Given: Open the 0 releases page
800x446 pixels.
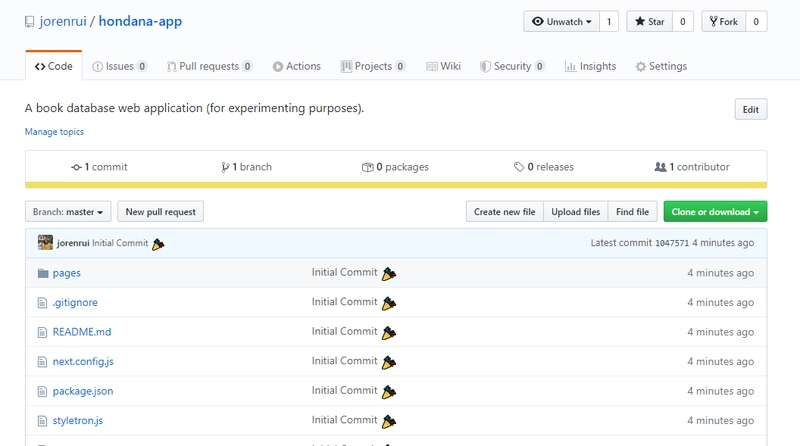Looking at the screenshot, I should coord(544,167).
